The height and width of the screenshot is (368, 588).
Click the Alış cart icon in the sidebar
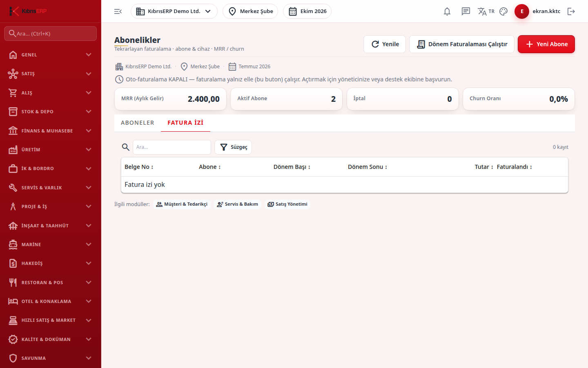pos(13,93)
